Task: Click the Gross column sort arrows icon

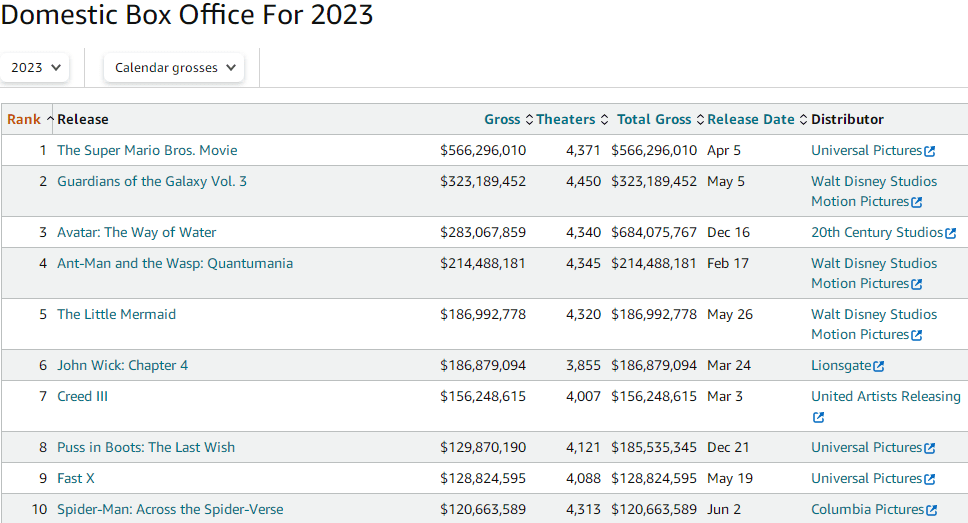Action: 529,120
